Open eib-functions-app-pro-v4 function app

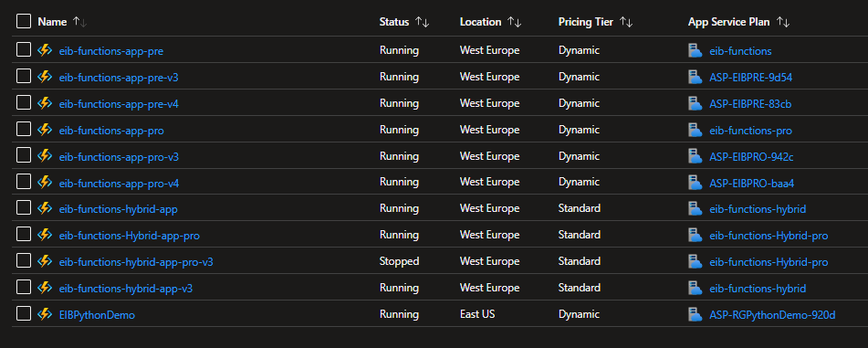119,183
